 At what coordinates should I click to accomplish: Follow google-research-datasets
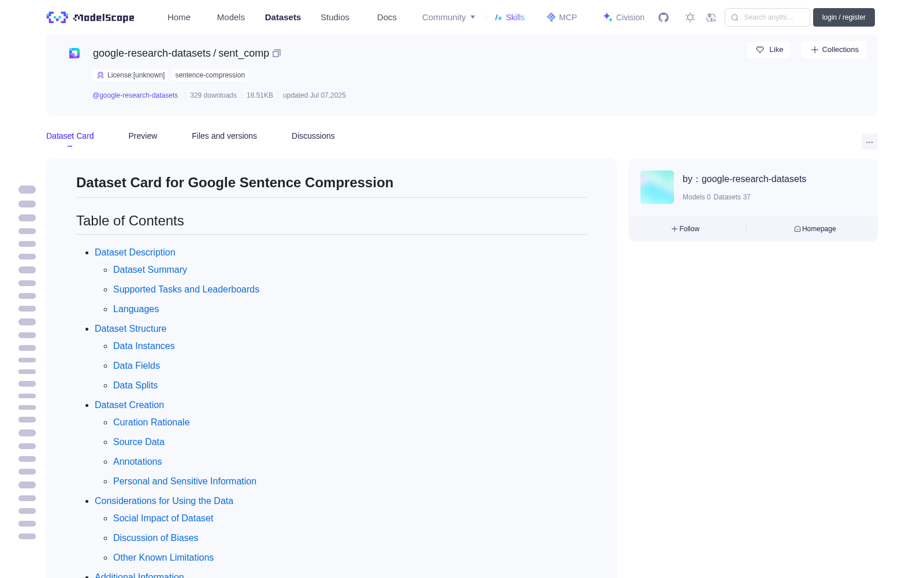[685, 229]
